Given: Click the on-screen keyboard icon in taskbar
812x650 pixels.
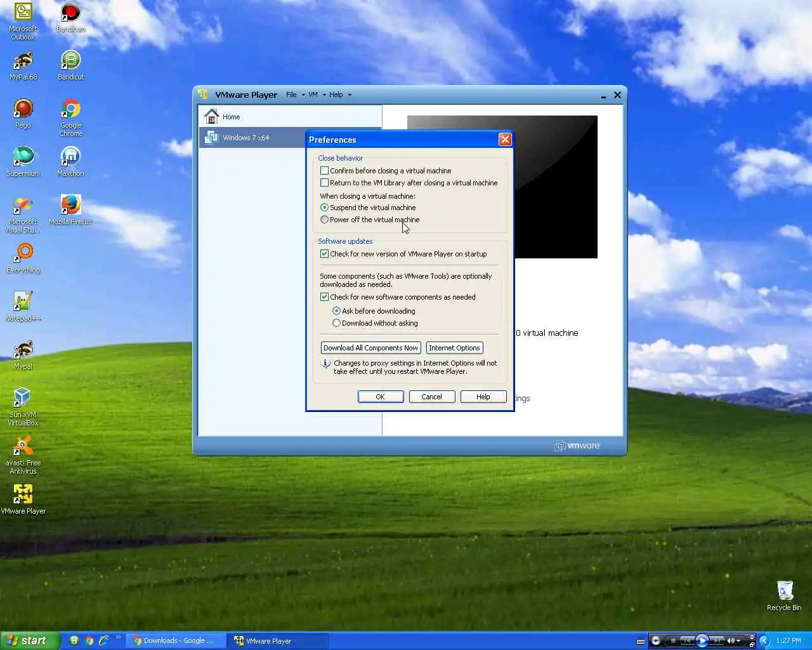Looking at the screenshot, I should tap(641, 641).
